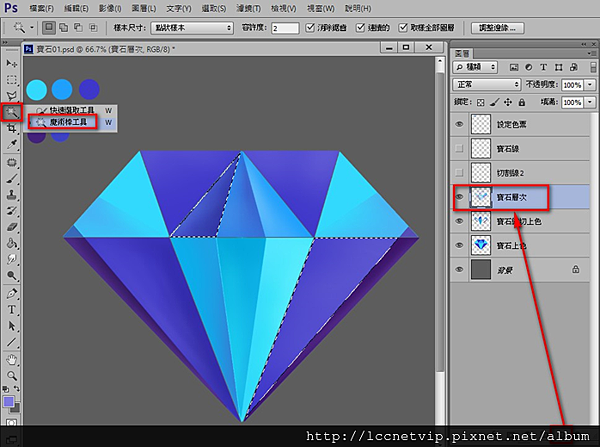Screen dimensions: 600x447
Task: Toggle the 消除鋸齒 (anti-alias) checkbox
Action: point(311,27)
